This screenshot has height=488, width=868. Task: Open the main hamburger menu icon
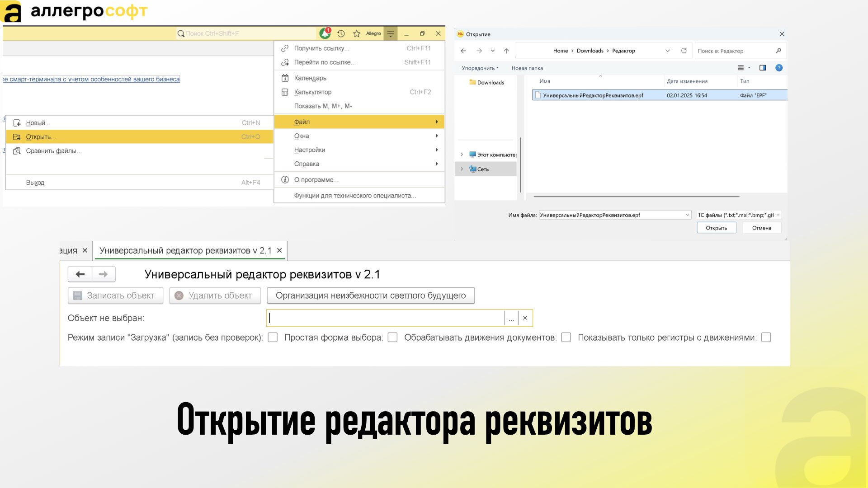click(391, 33)
